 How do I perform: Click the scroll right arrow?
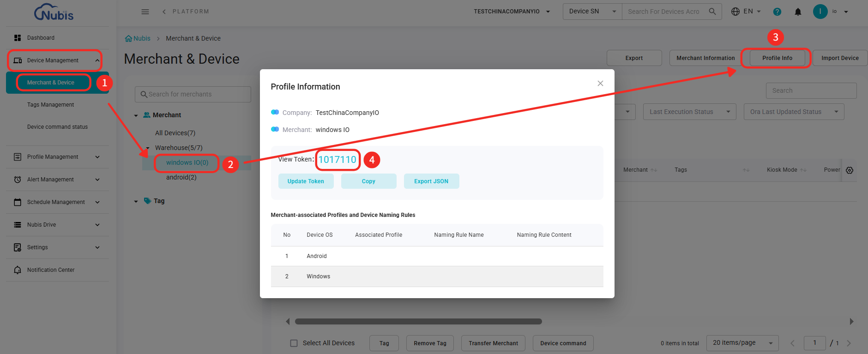tap(851, 321)
